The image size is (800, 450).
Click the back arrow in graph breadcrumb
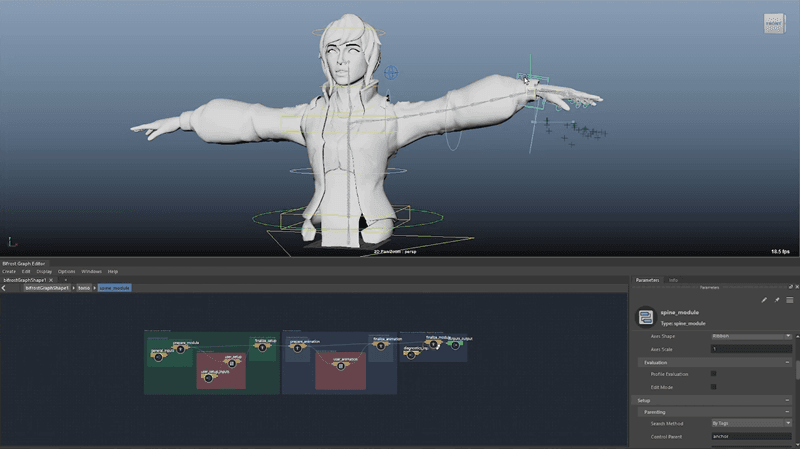tap(5, 288)
